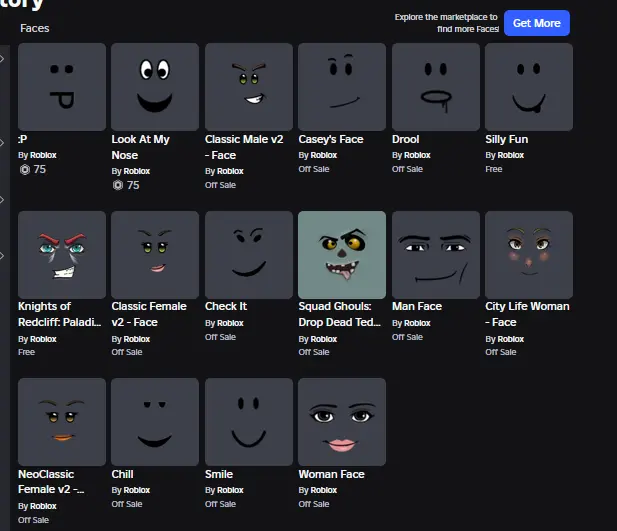Select the Look At My Nose face image
This screenshot has height=531, width=617.
[x=155, y=87]
